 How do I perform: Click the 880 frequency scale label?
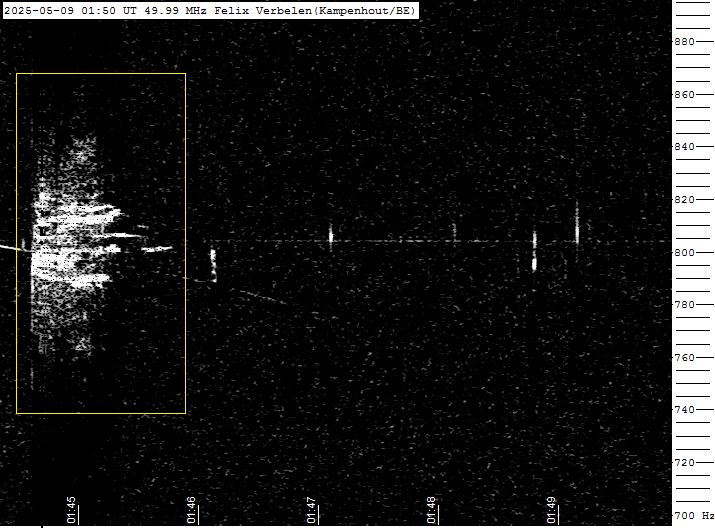pos(684,41)
